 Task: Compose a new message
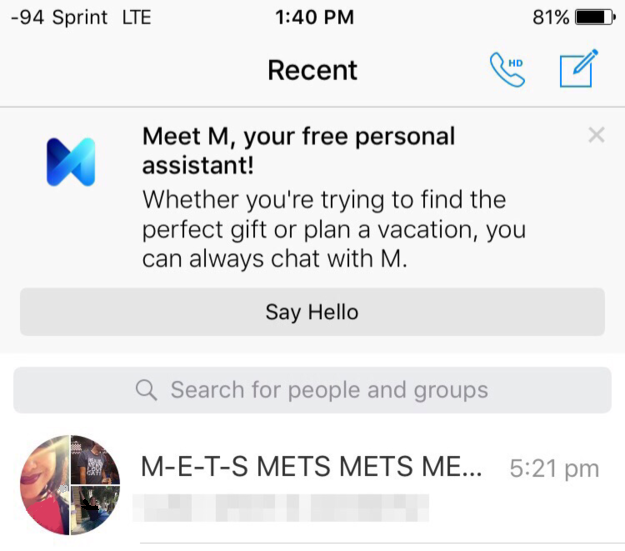[x=577, y=70]
